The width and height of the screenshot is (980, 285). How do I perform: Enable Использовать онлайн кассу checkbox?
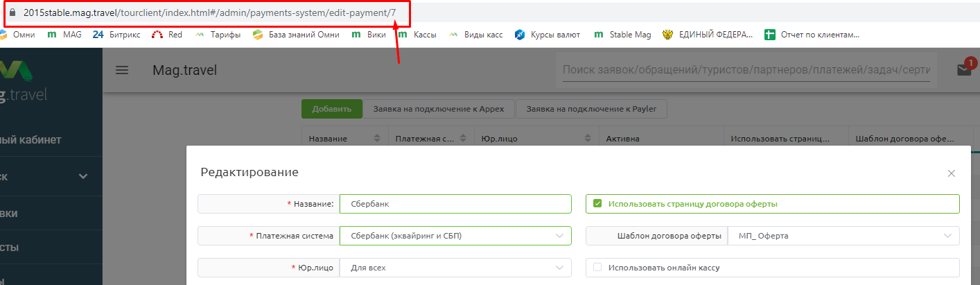click(597, 267)
